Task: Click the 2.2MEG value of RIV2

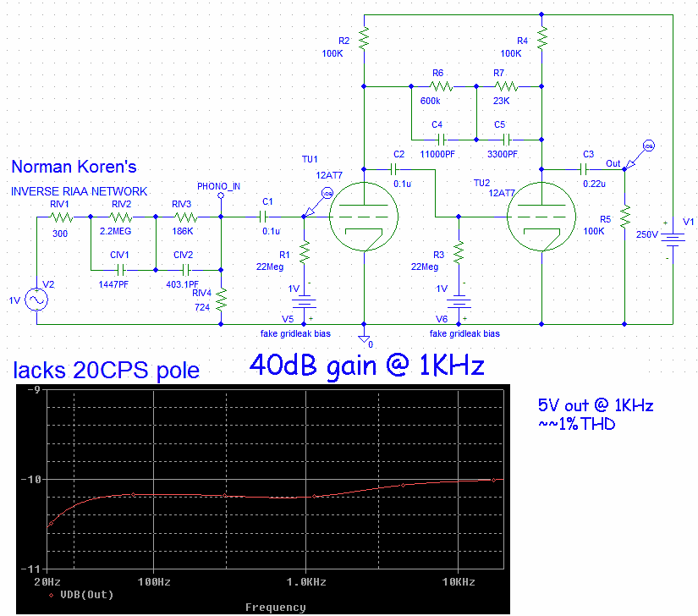Action: [x=115, y=231]
